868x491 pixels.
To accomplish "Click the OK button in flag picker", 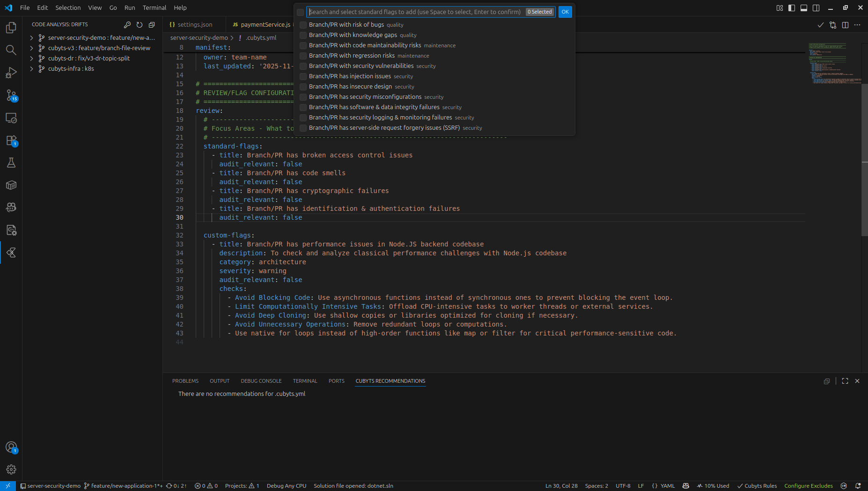I will [565, 12].
